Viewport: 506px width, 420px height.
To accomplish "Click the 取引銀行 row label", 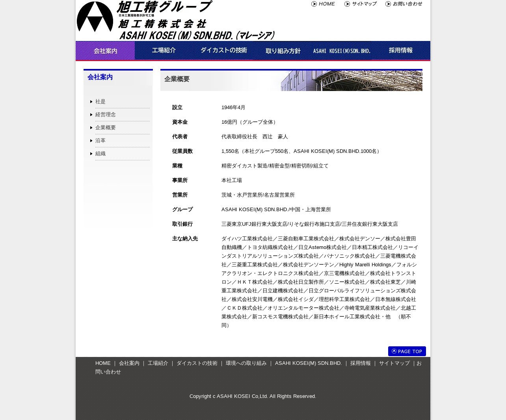I will (182, 224).
